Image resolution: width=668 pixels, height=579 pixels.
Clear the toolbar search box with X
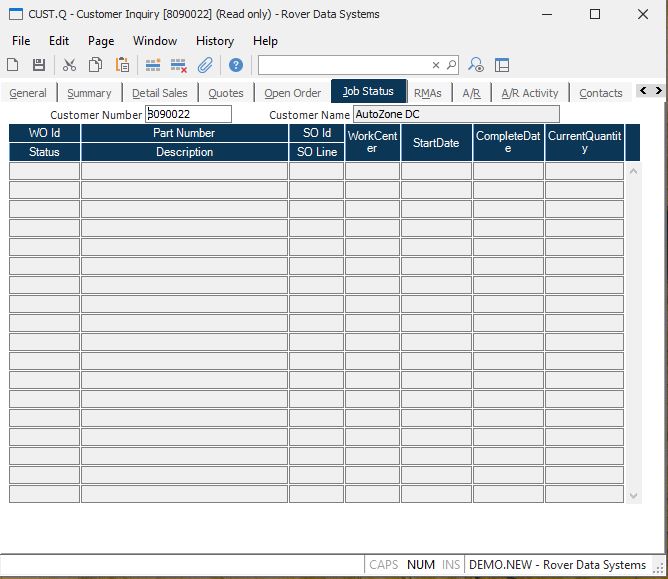pos(436,65)
